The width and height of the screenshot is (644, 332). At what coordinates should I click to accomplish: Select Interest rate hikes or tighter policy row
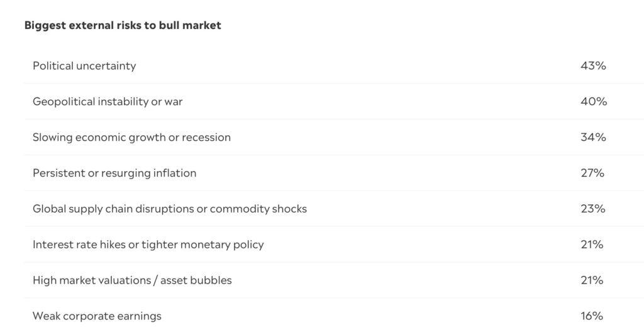coord(148,245)
